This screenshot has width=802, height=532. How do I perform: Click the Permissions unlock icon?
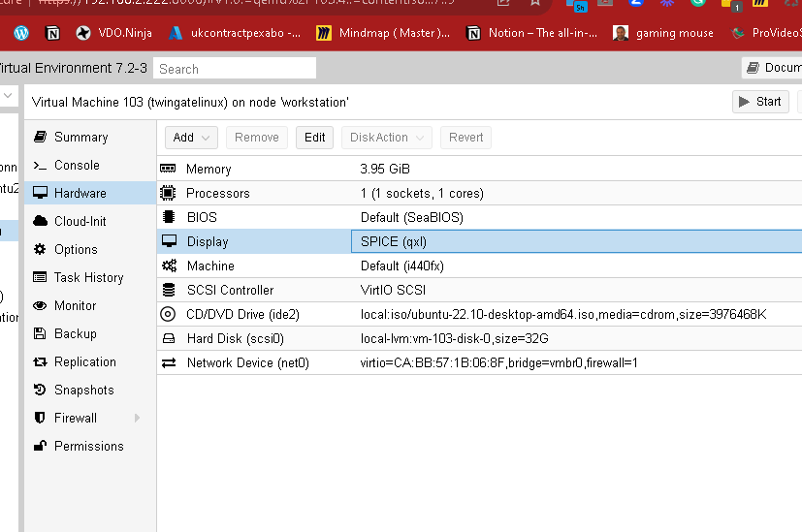point(40,446)
